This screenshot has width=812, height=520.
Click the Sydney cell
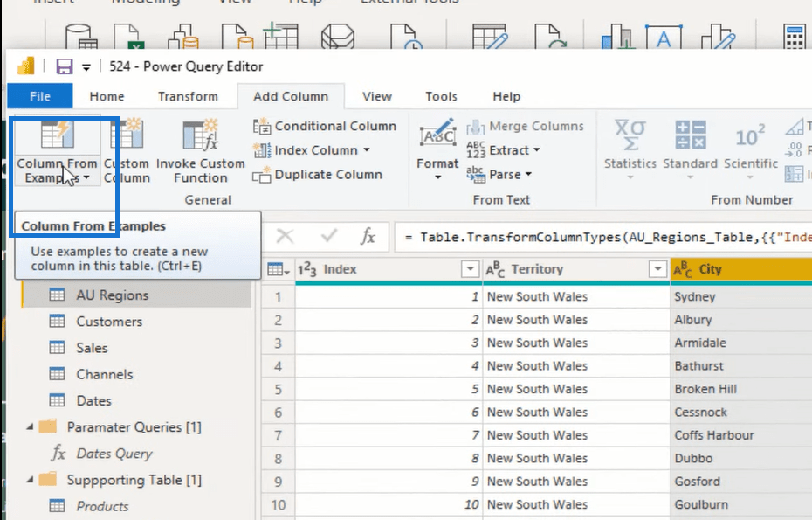[x=741, y=296]
